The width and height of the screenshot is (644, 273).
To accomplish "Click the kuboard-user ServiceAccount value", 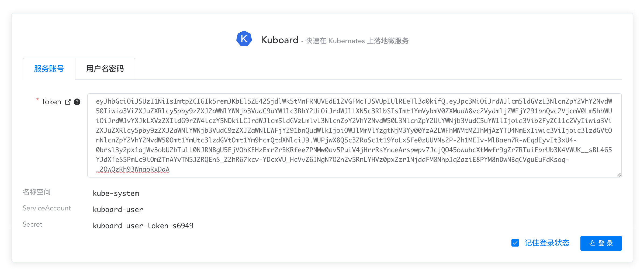I will [x=118, y=209].
